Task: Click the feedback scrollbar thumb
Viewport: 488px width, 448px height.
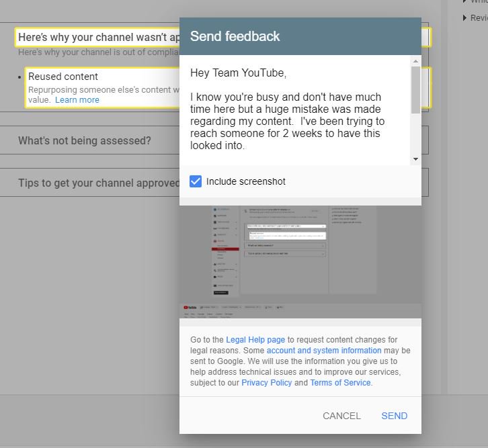Action: 415,90
